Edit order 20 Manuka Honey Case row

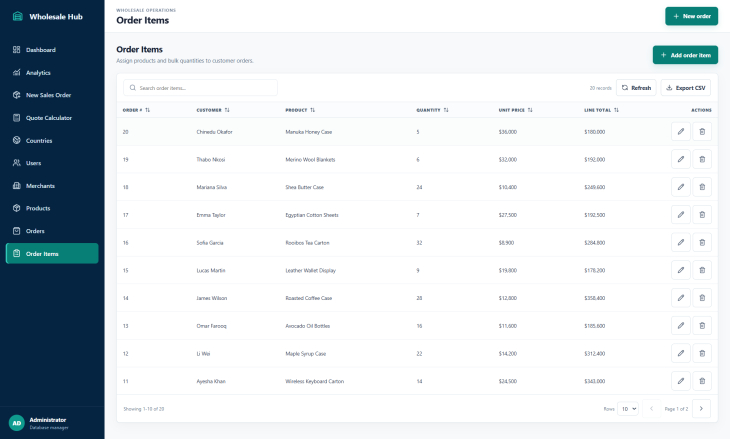[680, 132]
